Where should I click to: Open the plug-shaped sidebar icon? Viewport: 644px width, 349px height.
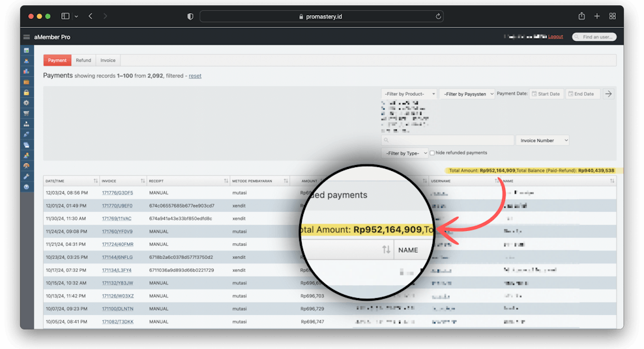coord(26,134)
